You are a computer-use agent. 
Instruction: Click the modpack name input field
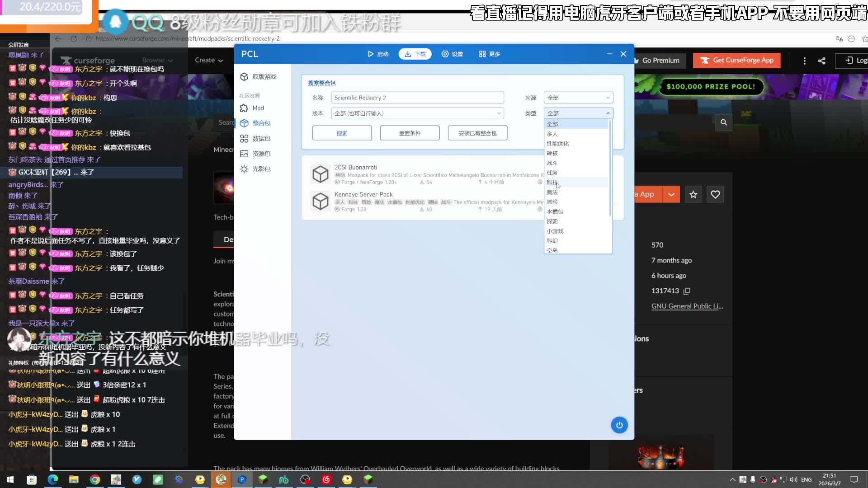coord(417,98)
